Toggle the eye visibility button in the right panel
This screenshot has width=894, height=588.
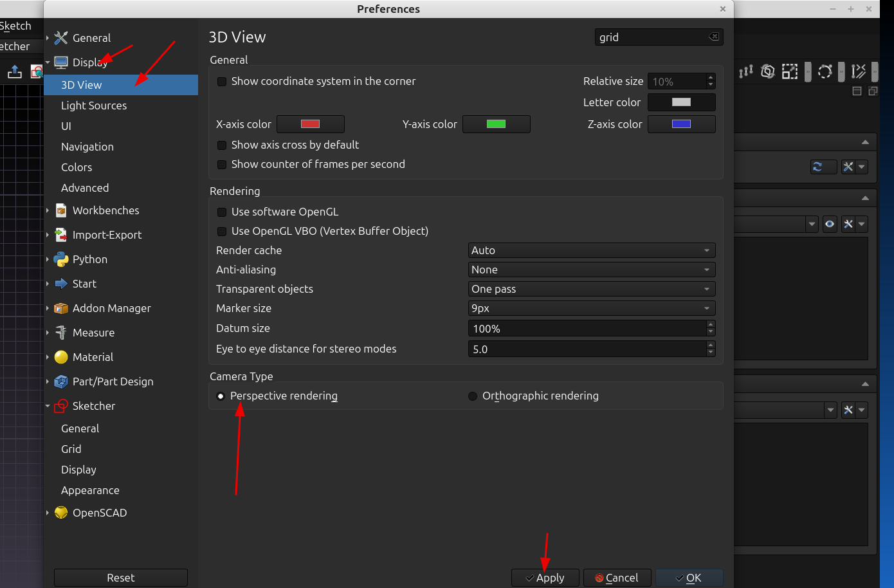[x=830, y=224]
